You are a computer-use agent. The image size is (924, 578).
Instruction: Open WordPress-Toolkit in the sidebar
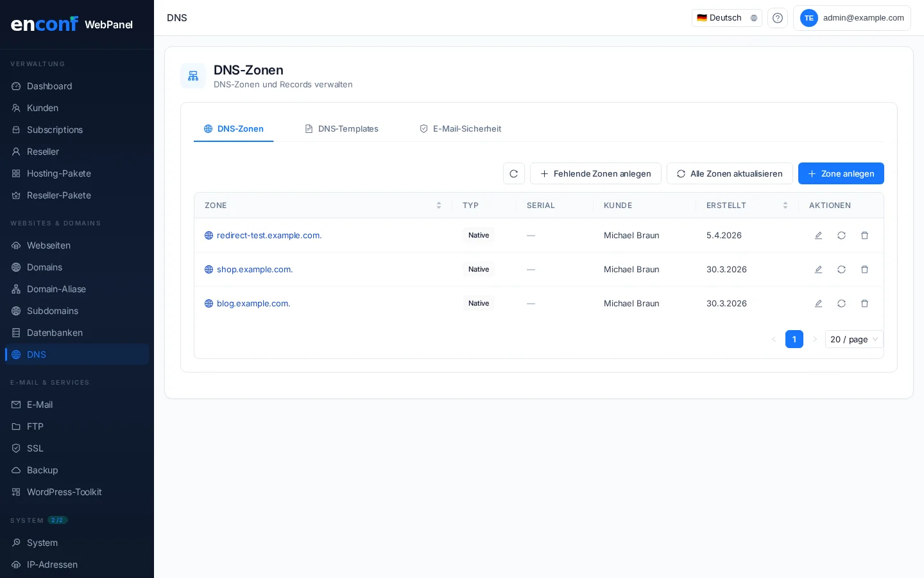pyautogui.click(x=64, y=492)
